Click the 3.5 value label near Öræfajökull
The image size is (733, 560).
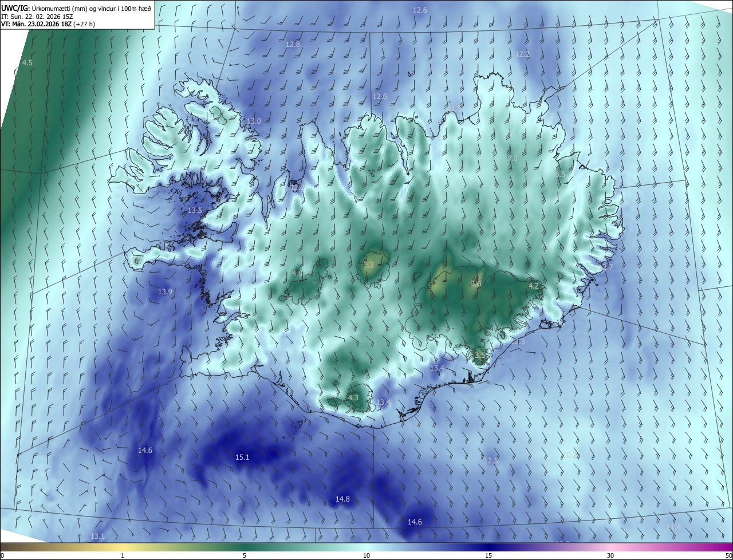[480, 355]
